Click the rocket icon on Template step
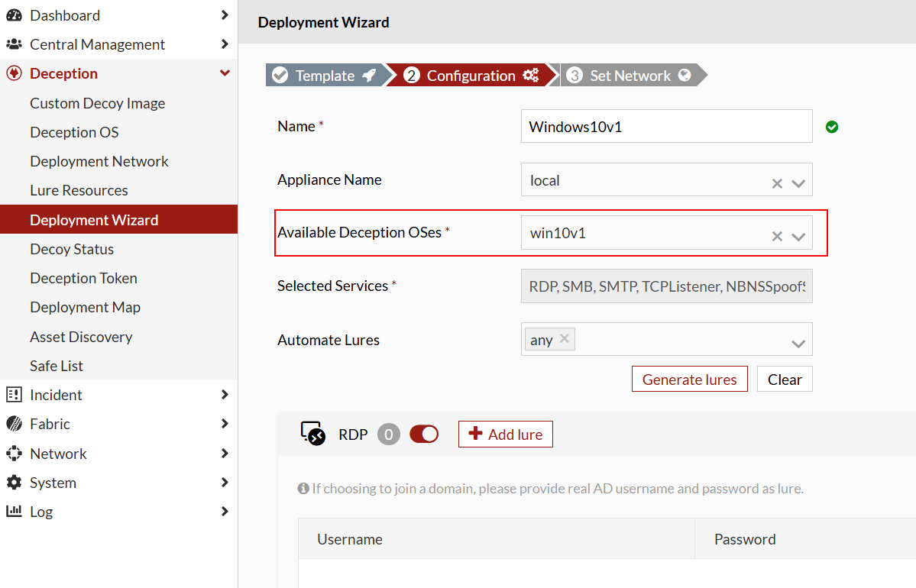The height and width of the screenshot is (588, 916). (x=370, y=76)
